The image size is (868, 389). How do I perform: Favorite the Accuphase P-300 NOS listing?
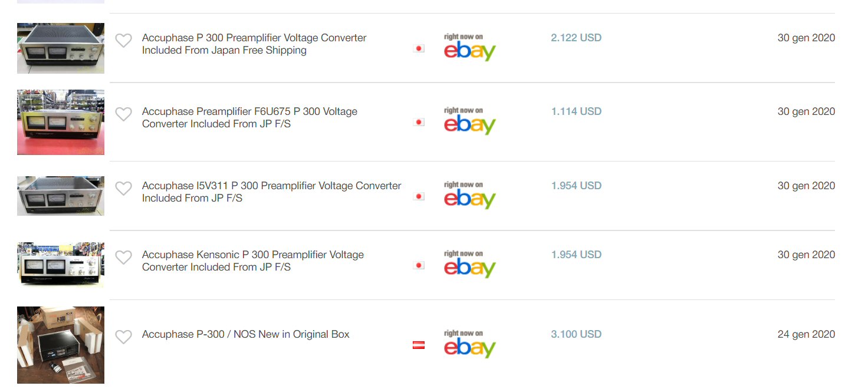point(123,337)
